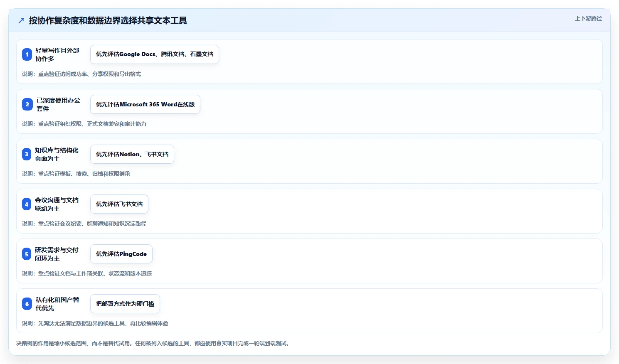Click the 优先评估Notion、飞书文档 chip
This screenshot has width=619, height=364.
(x=132, y=154)
